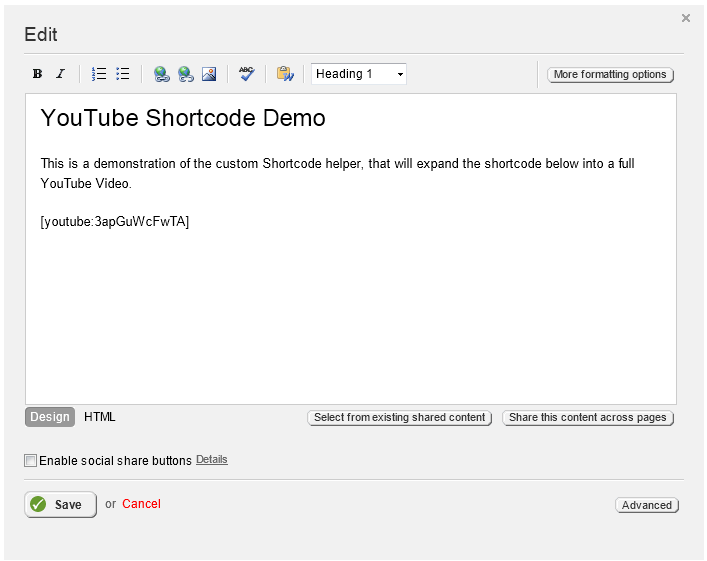Image resolution: width=707 pixels, height=561 pixels.
Task: Cancel editing via the Cancel link
Action: tap(141, 504)
